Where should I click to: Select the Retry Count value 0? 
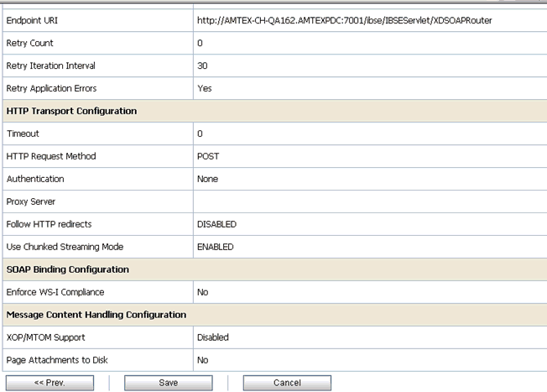(200, 43)
